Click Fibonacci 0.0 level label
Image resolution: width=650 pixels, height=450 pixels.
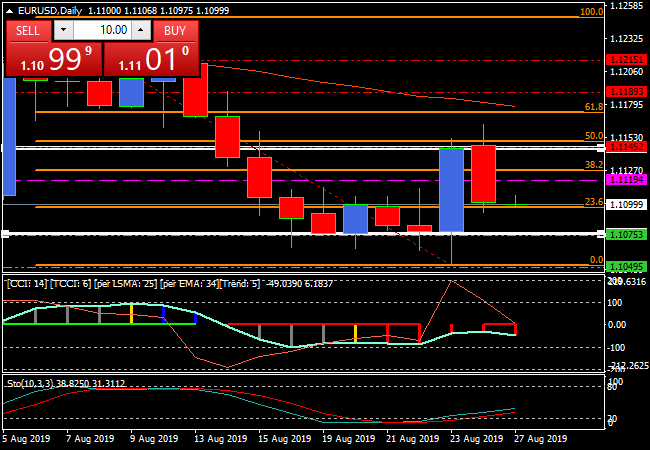[x=597, y=260]
